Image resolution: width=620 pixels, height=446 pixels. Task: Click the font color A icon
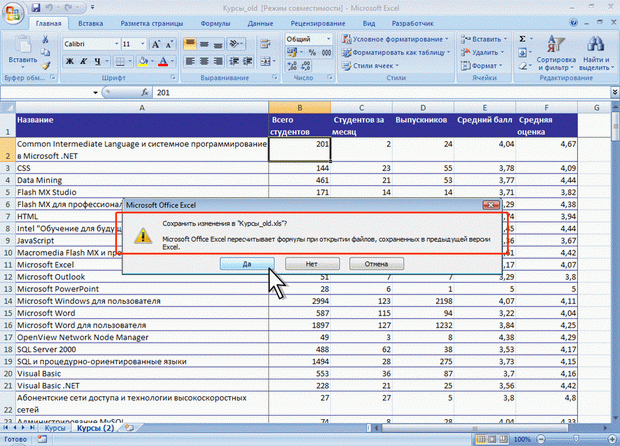163,61
